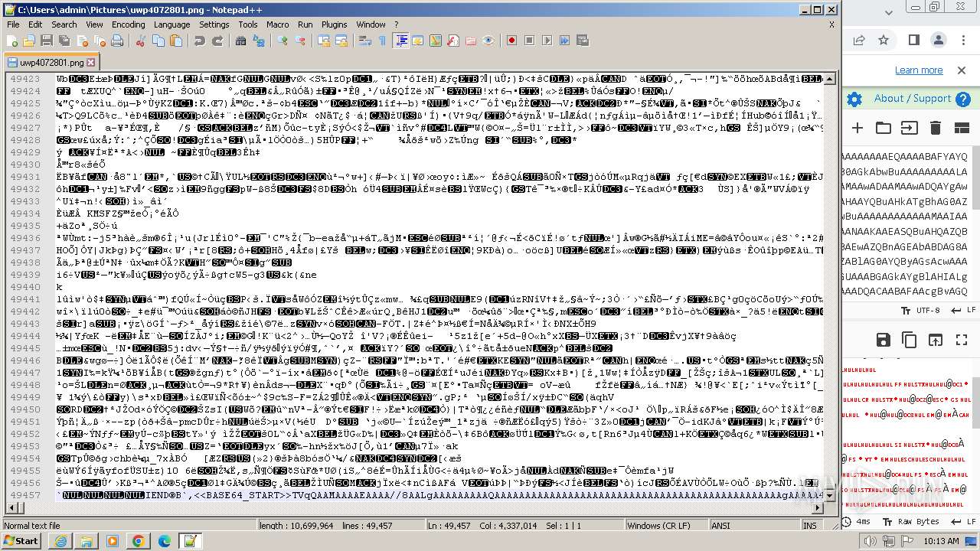Toggle word wrap in the toolbar
Viewport: 980px width, 551px height.
point(365,41)
